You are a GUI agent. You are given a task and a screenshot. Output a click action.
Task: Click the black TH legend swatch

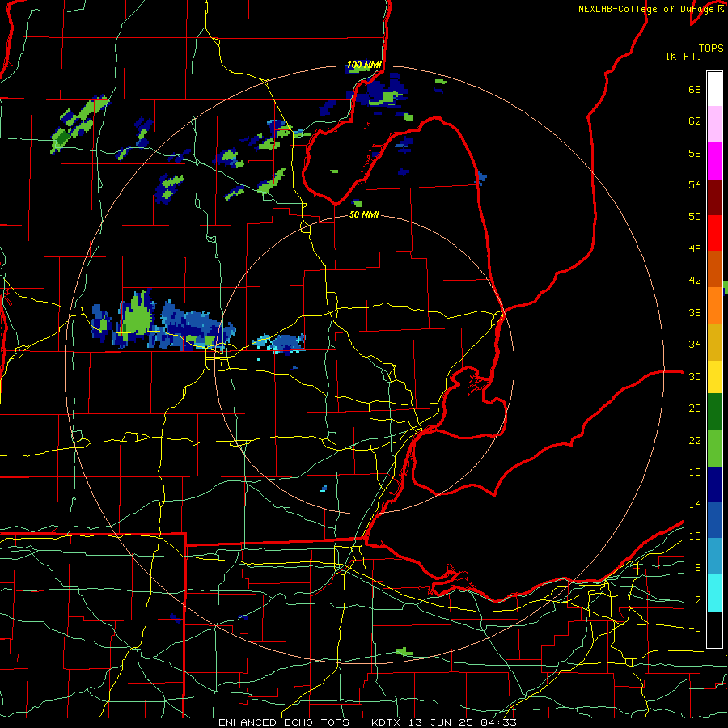pyautogui.click(x=714, y=629)
